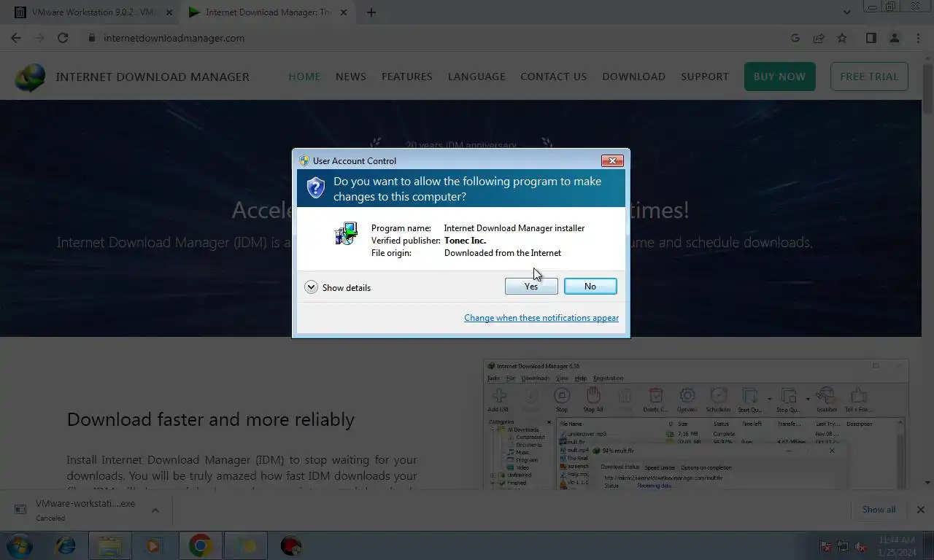Launch Internet Explorer from the taskbar
The height and width of the screenshot is (560, 934).
[66, 545]
